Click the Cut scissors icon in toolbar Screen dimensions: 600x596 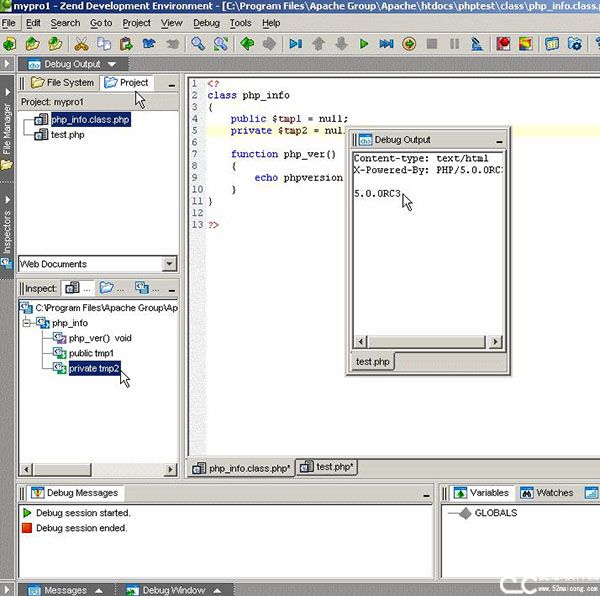click(x=81, y=44)
